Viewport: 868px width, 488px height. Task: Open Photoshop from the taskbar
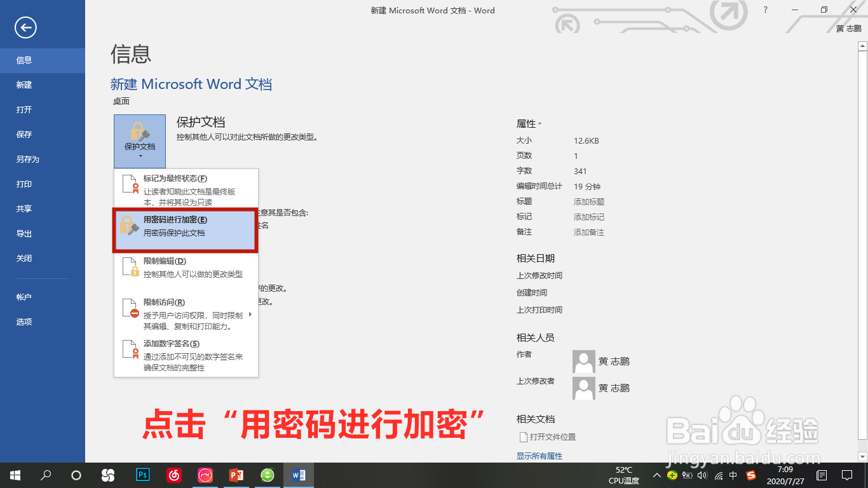click(143, 475)
